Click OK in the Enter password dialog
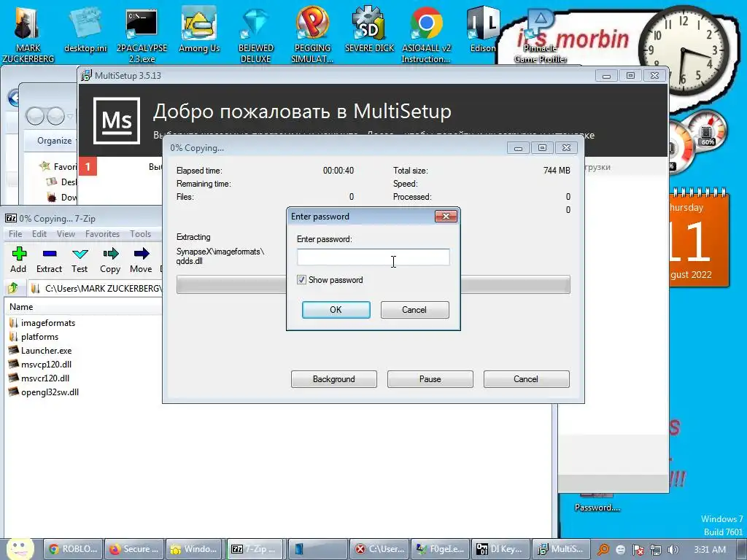The height and width of the screenshot is (560, 747). tap(336, 309)
